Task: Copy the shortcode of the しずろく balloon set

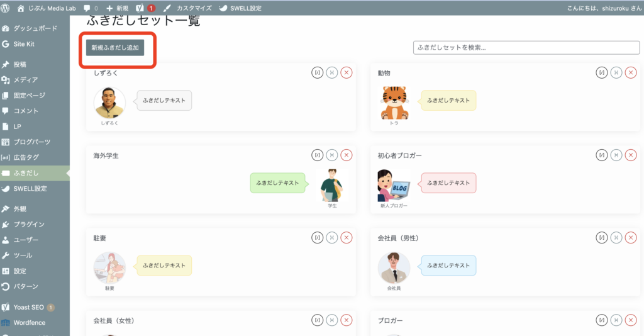Action: pyautogui.click(x=318, y=73)
